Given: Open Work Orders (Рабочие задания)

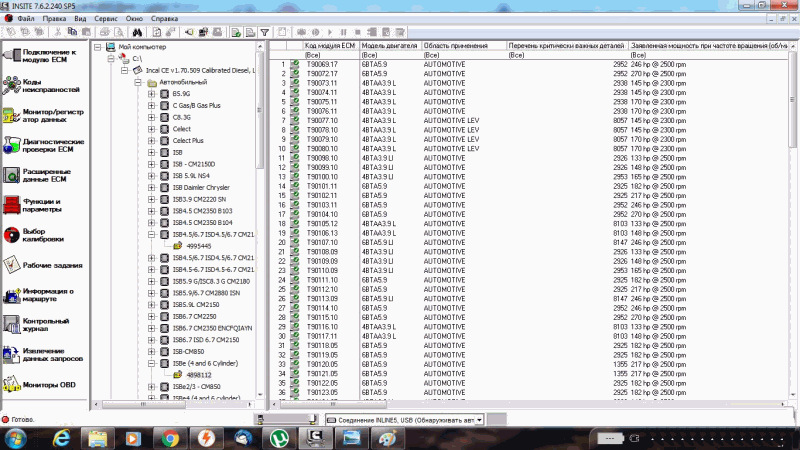Looking at the screenshot, I should [x=43, y=265].
